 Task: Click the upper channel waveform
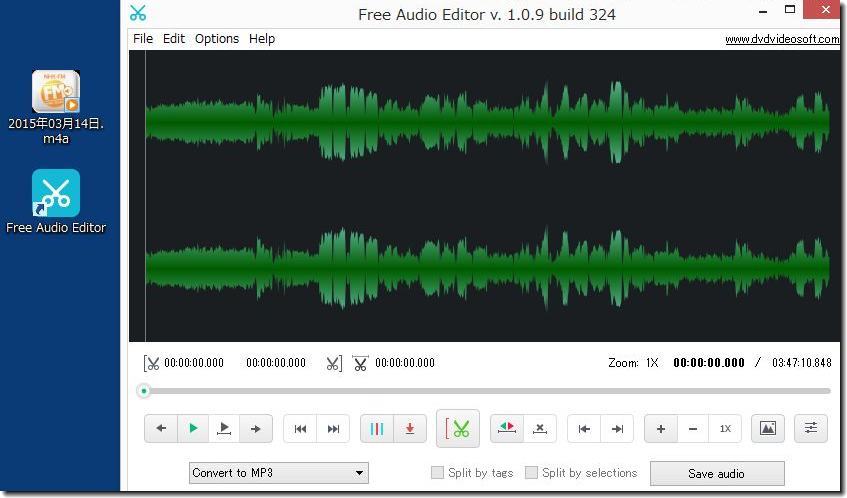point(487,122)
